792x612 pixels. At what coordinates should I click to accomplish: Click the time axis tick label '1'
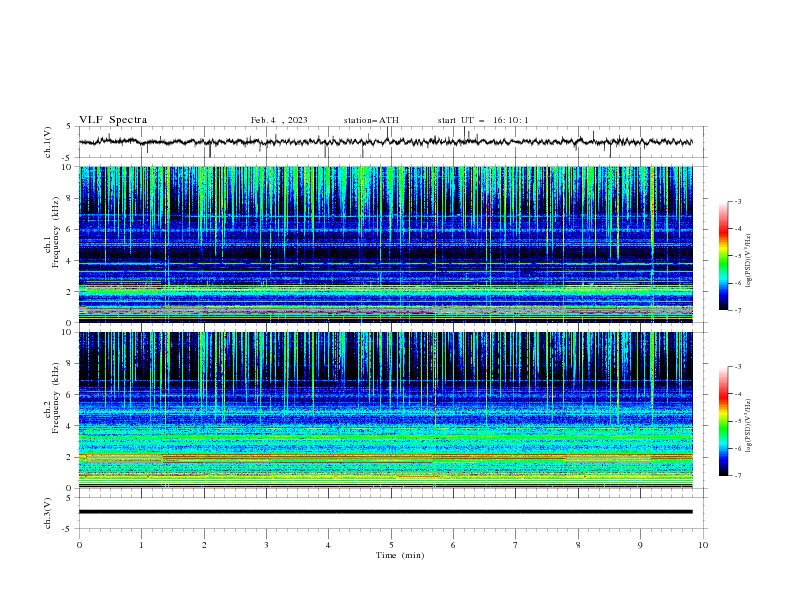point(141,545)
